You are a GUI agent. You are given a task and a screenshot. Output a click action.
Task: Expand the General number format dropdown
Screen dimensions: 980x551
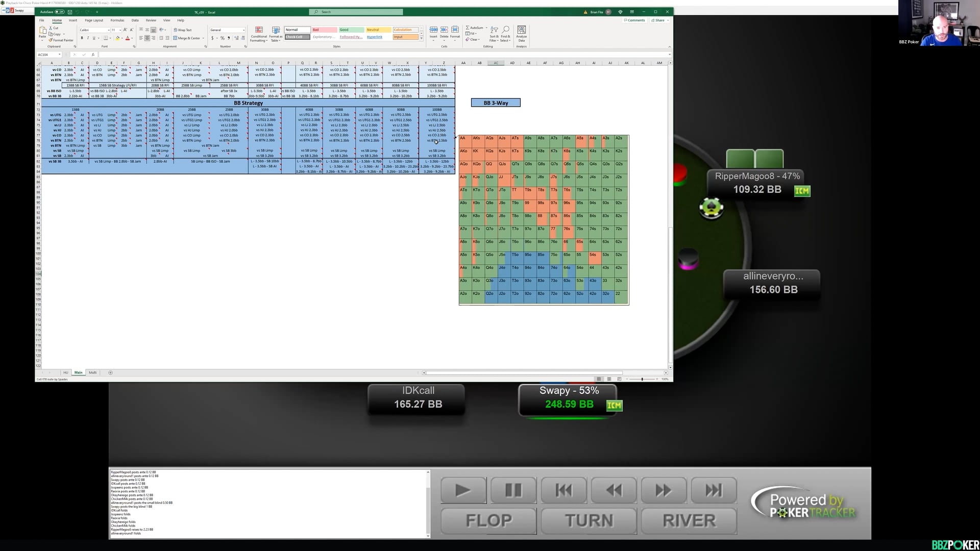click(x=243, y=30)
